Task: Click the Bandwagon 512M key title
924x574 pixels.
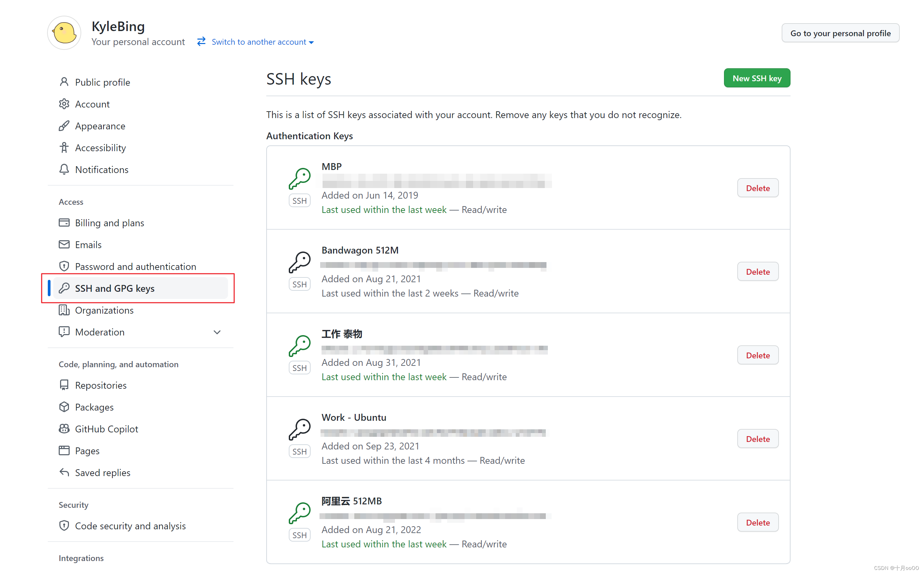Action: [360, 250]
